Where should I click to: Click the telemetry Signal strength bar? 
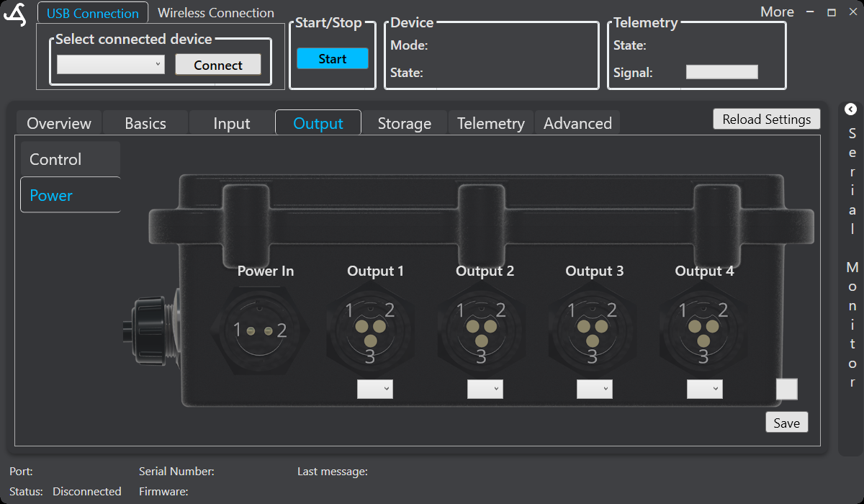point(722,72)
